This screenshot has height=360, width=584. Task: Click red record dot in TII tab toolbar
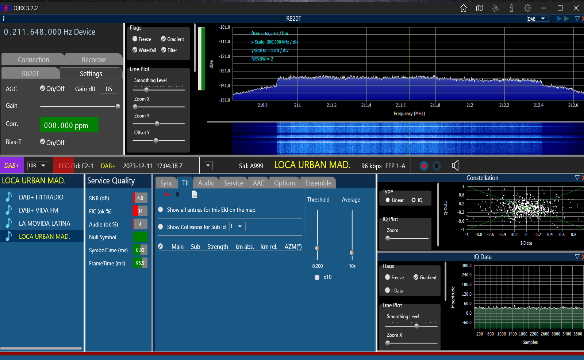167,194
